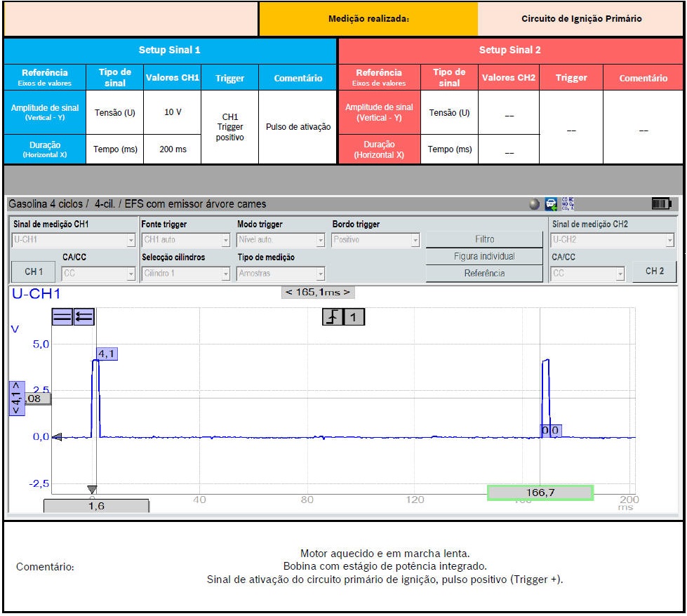
Task: Click the left-arrow cursor lines icon
Action: pyautogui.click(x=84, y=317)
